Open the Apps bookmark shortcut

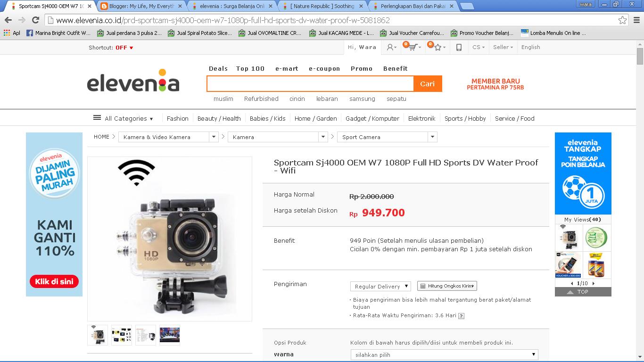tap(12, 33)
